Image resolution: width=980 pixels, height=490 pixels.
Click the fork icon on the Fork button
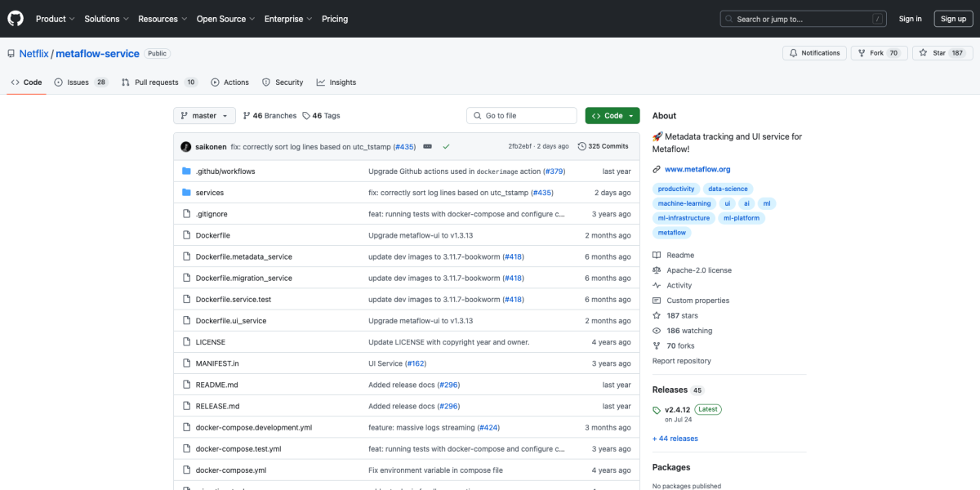[x=862, y=52]
